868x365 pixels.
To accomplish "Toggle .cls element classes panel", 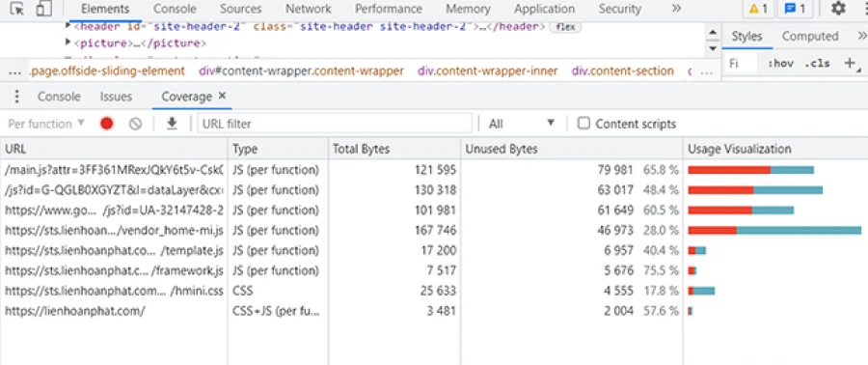I will pos(817,63).
